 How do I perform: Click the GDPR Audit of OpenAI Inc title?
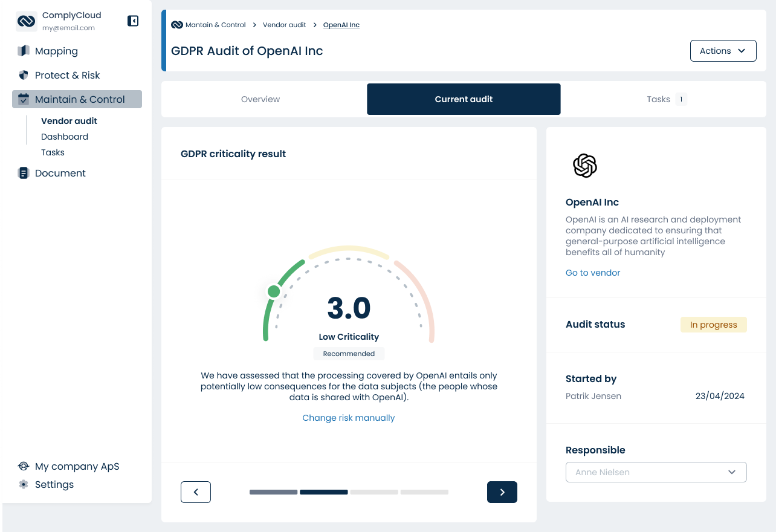(247, 51)
